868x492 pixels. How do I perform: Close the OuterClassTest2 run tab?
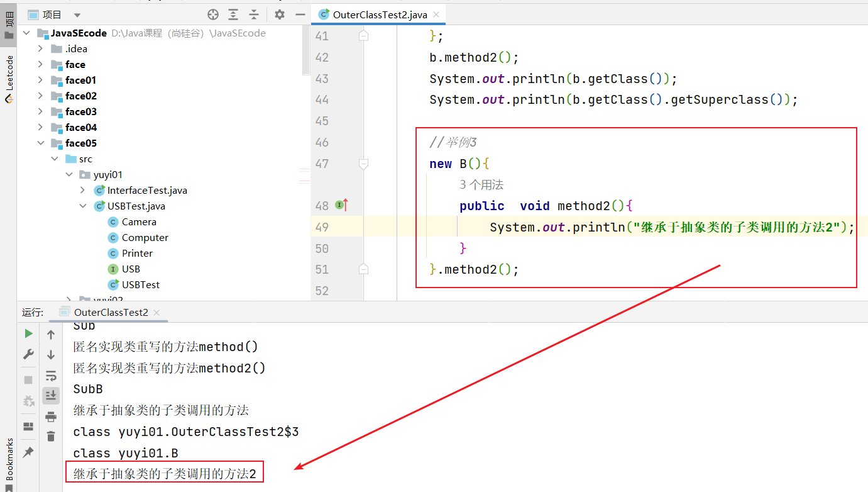[157, 312]
